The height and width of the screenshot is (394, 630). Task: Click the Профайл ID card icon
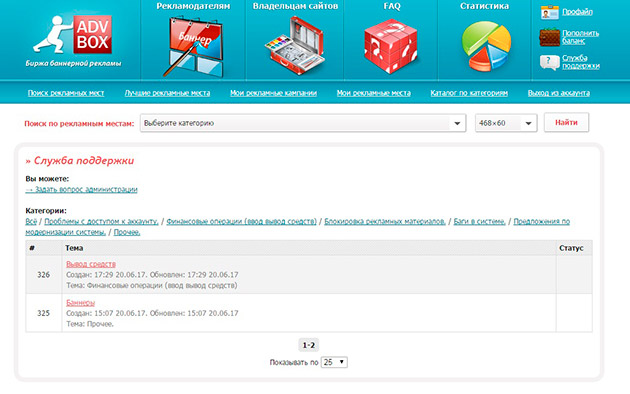[550, 12]
